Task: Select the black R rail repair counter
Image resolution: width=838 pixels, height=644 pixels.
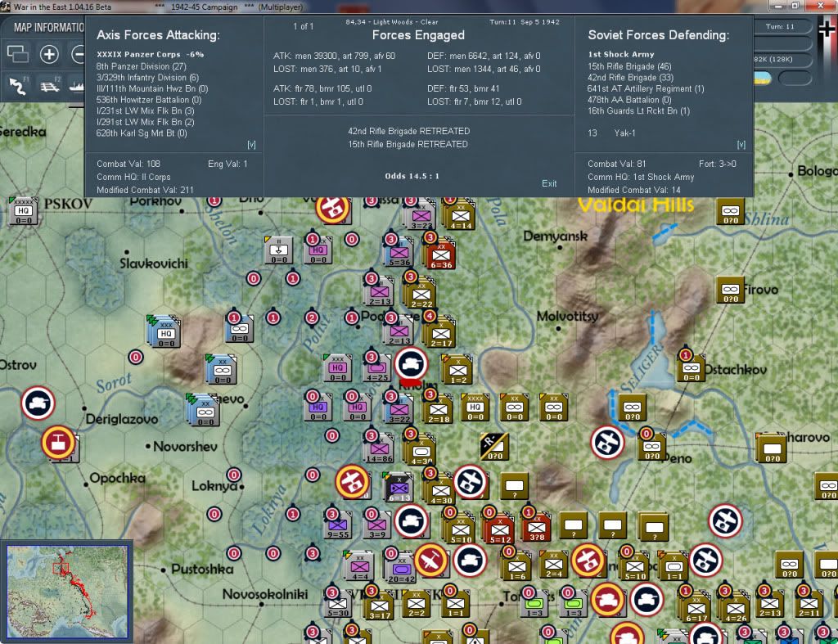Action: coord(494,447)
